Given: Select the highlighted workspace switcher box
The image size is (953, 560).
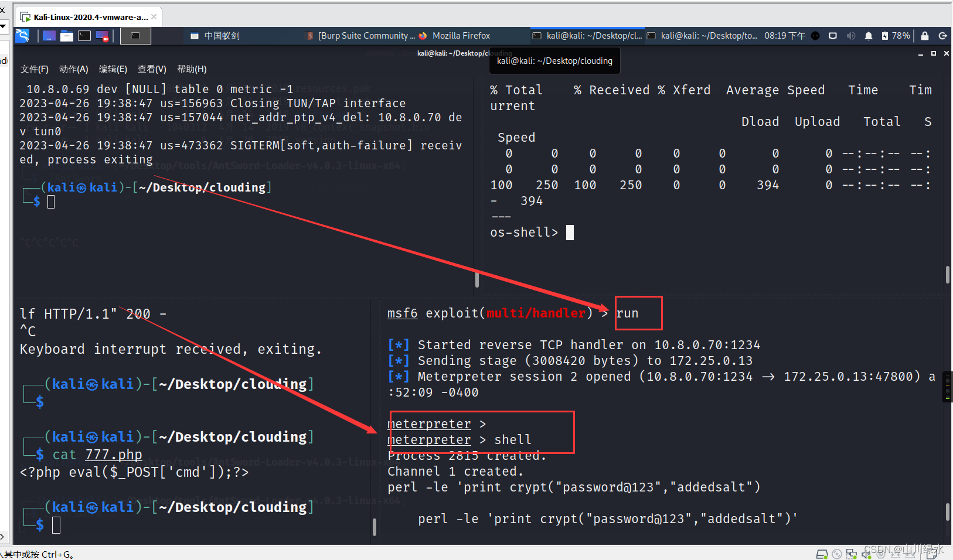Looking at the screenshot, I should pyautogui.click(x=135, y=36).
